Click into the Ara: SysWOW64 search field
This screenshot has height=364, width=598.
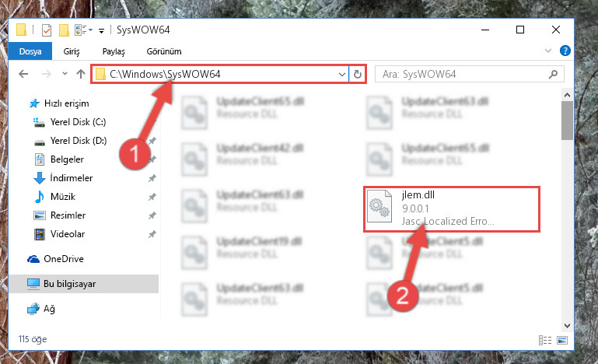(x=463, y=74)
